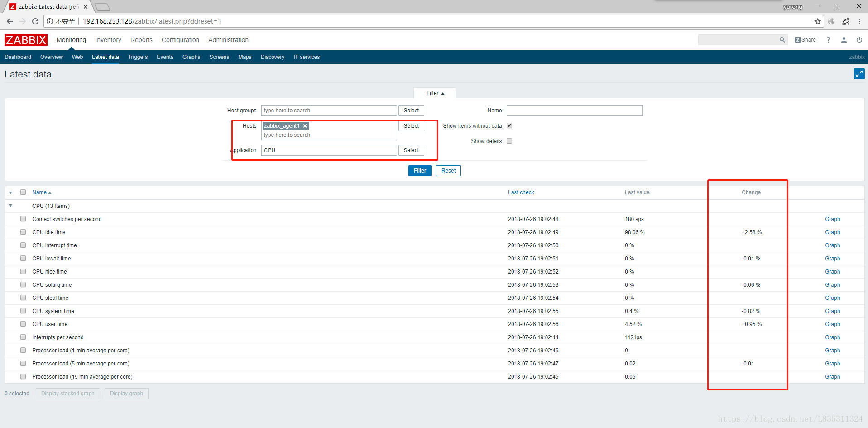The width and height of the screenshot is (868, 428).
Task: Check Processor load (5 min) row checkbox
Action: tap(23, 363)
